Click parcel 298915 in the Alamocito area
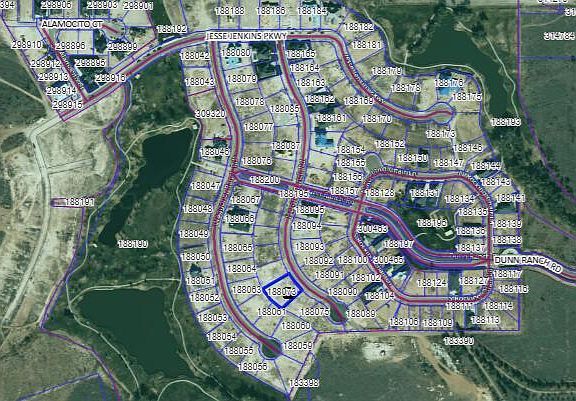Viewport: 576px width, 401px height. click(68, 105)
